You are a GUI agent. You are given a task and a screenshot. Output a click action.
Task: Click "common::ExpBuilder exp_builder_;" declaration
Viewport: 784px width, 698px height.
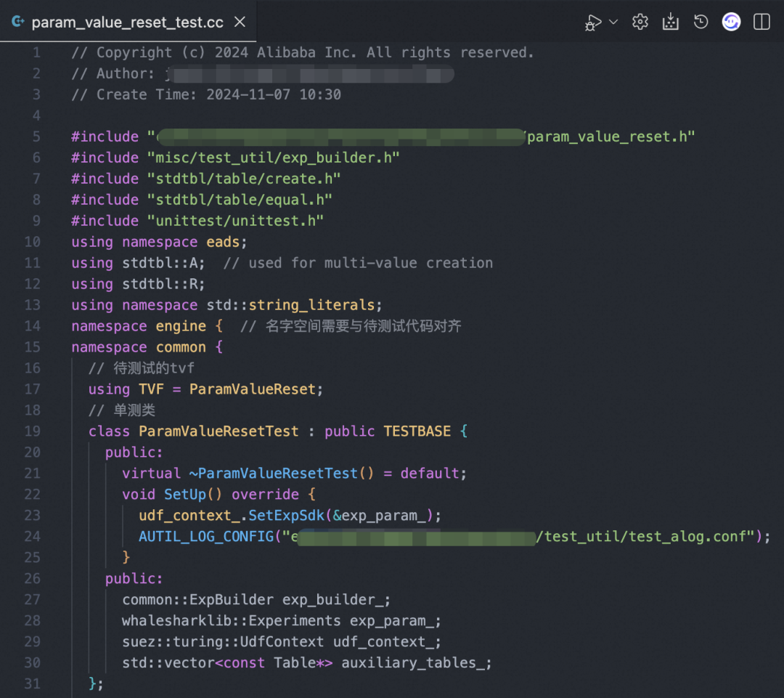[x=256, y=599]
